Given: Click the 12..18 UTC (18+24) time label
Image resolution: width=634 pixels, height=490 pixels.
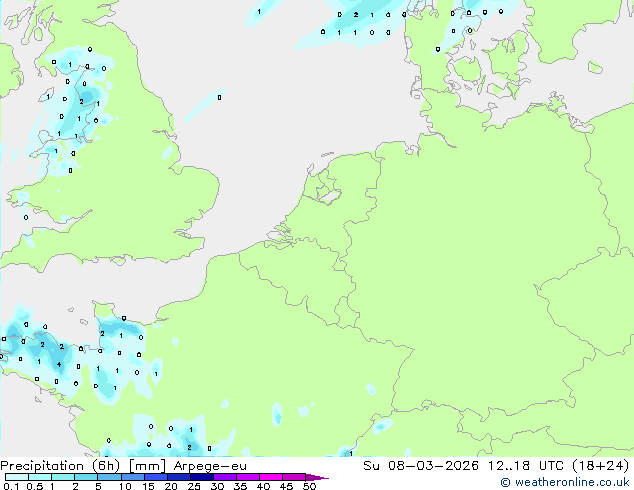Looking at the screenshot, I should pos(558,465).
